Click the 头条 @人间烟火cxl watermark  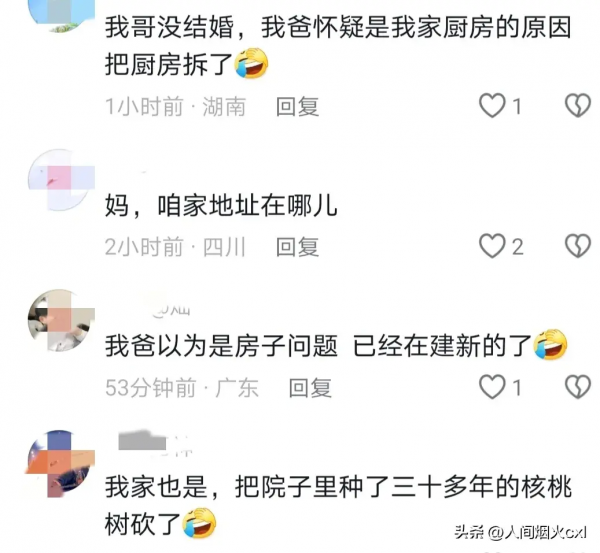pyautogui.click(x=521, y=532)
